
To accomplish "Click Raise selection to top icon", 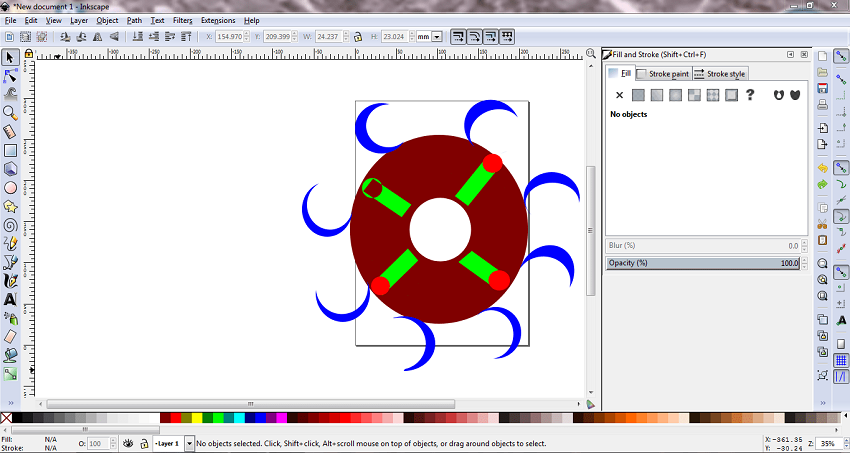I will (186, 37).
